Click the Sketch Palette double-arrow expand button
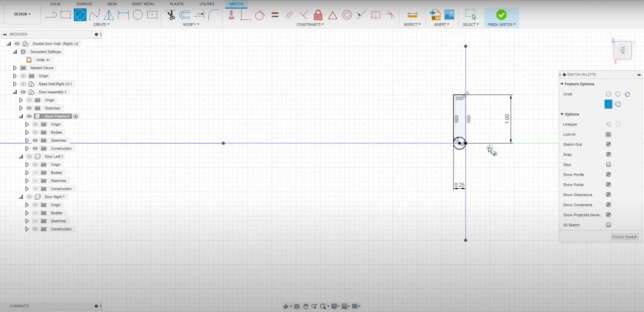Screen dimensions: 644x312 tap(639, 75)
